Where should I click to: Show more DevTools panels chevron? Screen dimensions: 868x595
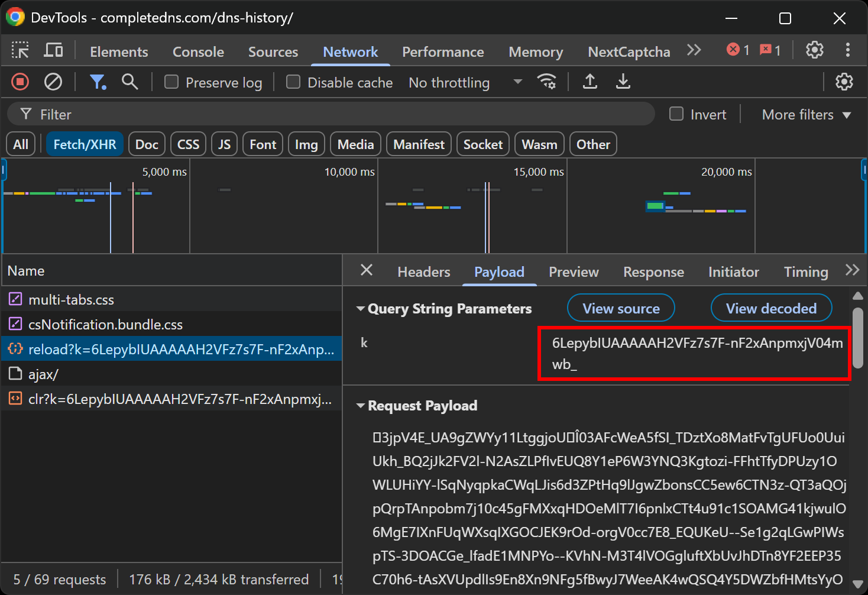coord(694,50)
